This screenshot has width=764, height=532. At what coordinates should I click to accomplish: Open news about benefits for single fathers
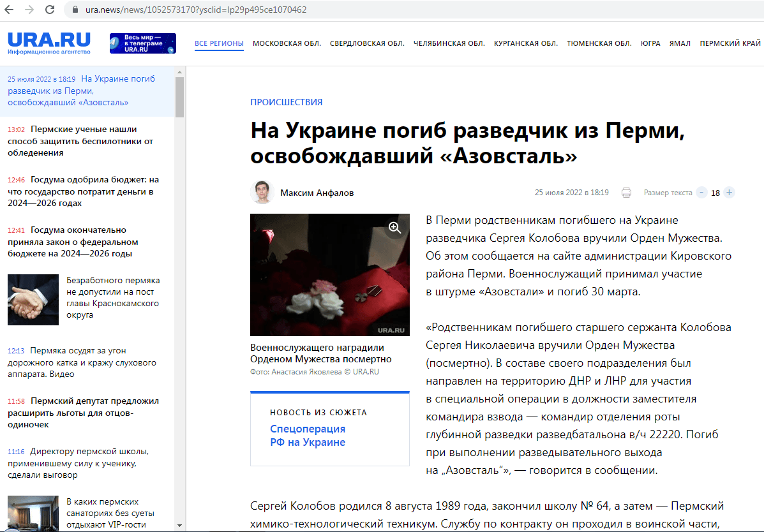[x=84, y=413]
